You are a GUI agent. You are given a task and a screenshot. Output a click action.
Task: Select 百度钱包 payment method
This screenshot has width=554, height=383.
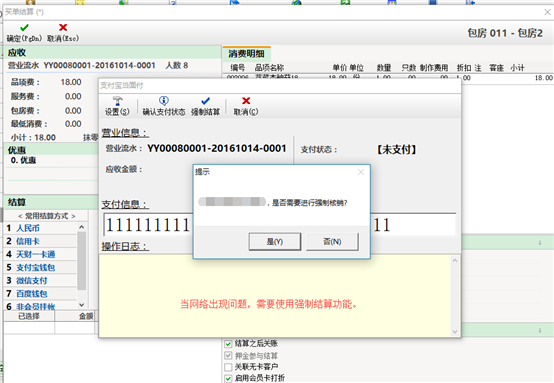[40, 294]
